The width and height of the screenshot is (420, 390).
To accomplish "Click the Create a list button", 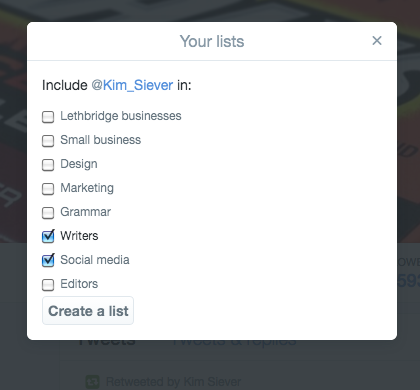I will 88,311.
